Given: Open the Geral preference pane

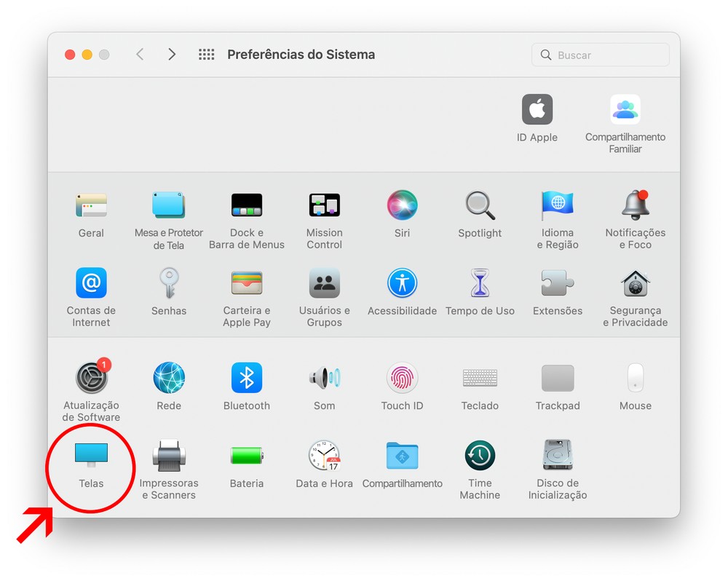Looking at the screenshot, I should coord(91,205).
